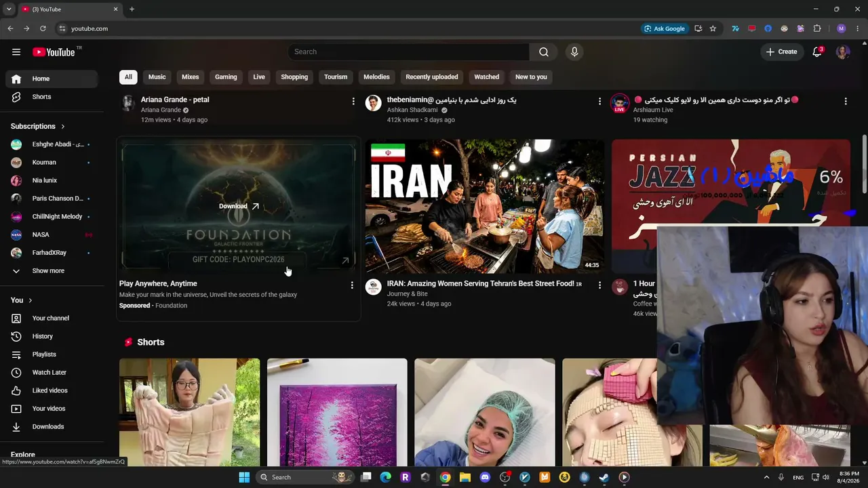Open Your videos in sidebar
Viewport: 868px width, 488px height.
coord(52,409)
